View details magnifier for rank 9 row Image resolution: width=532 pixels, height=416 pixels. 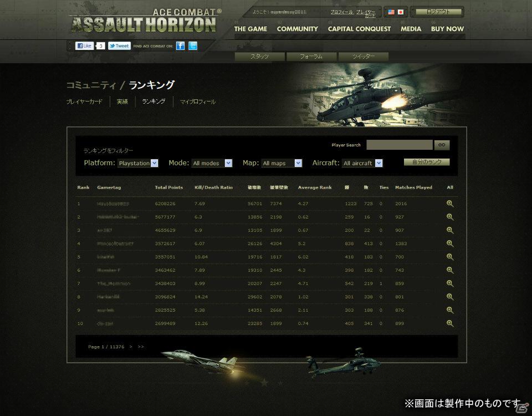(x=450, y=310)
